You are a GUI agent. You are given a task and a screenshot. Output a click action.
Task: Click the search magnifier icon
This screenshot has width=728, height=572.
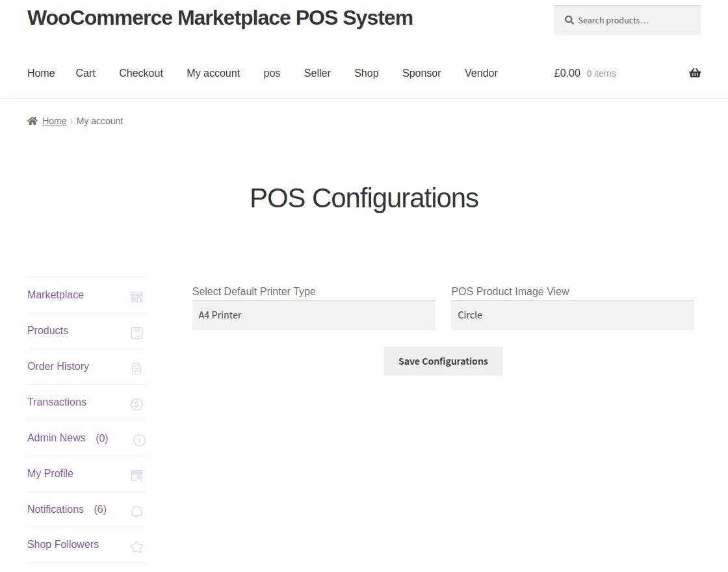(569, 20)
